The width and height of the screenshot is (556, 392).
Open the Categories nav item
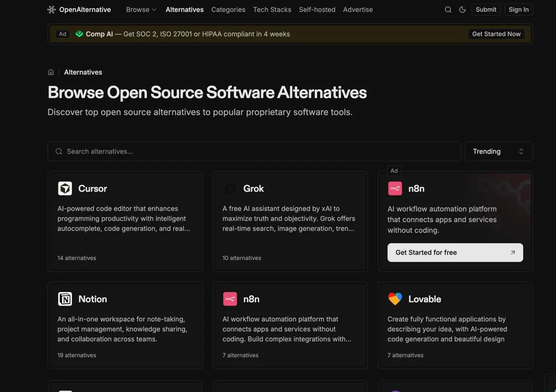click(x=228, y=9)
